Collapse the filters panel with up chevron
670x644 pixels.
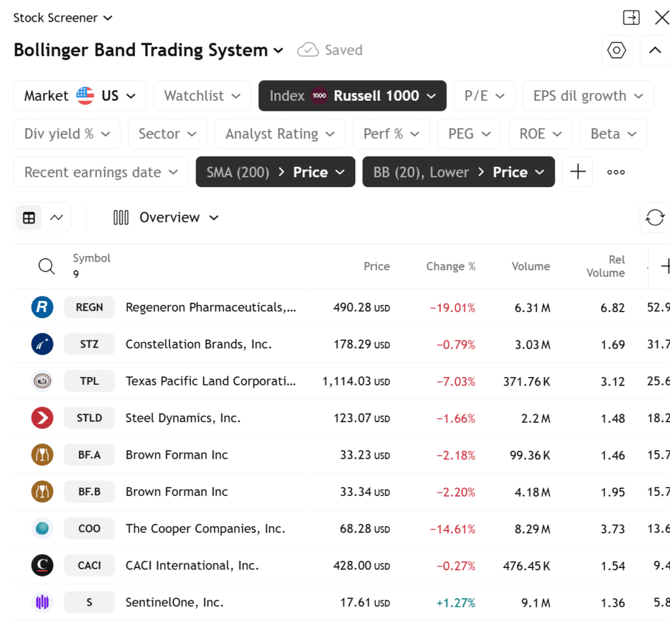(654, 50)
